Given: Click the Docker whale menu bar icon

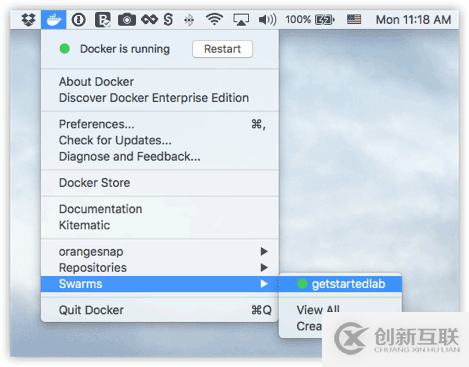Looking at the screenshot, I should (54, 20).
